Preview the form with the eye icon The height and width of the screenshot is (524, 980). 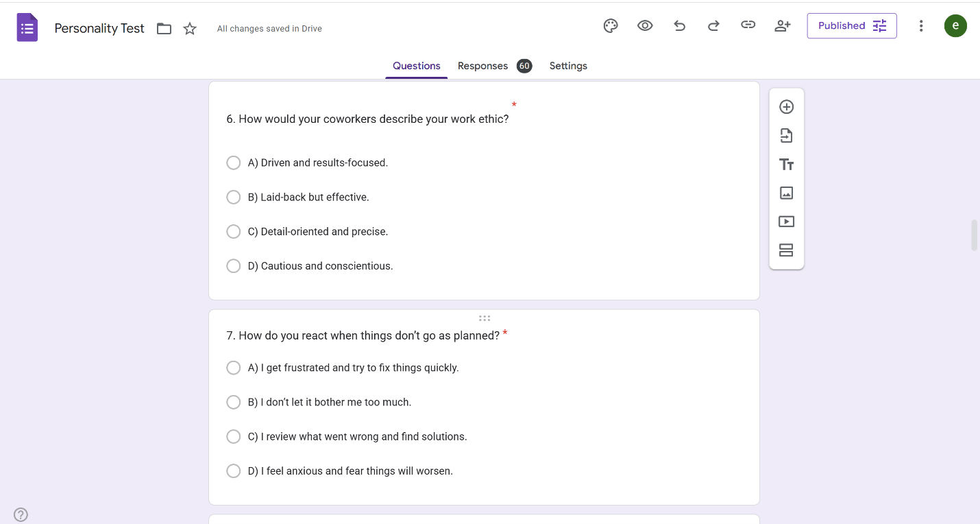pyautogui.click(x=645, y=26)
